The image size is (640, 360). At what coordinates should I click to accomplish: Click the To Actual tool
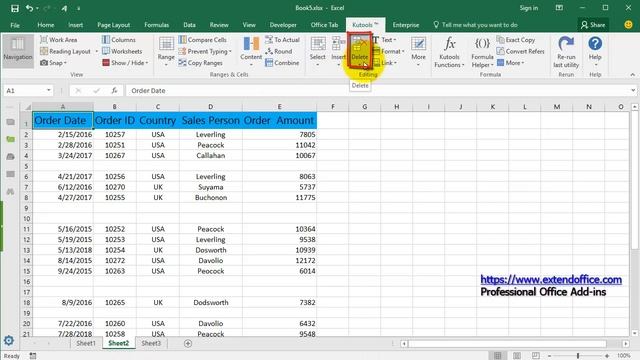[282, 40]
